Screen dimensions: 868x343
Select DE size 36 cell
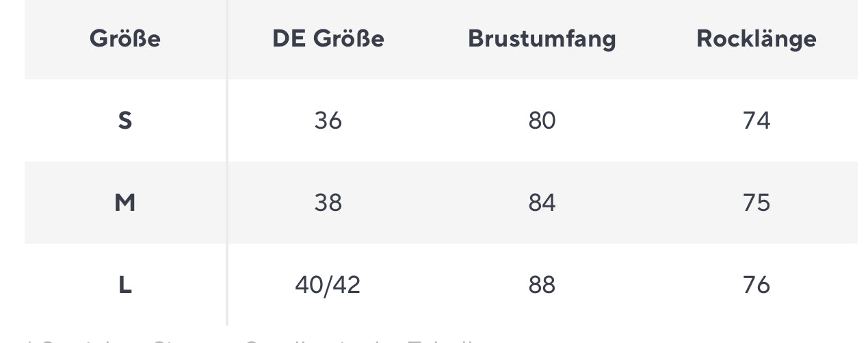click(328, 120)
